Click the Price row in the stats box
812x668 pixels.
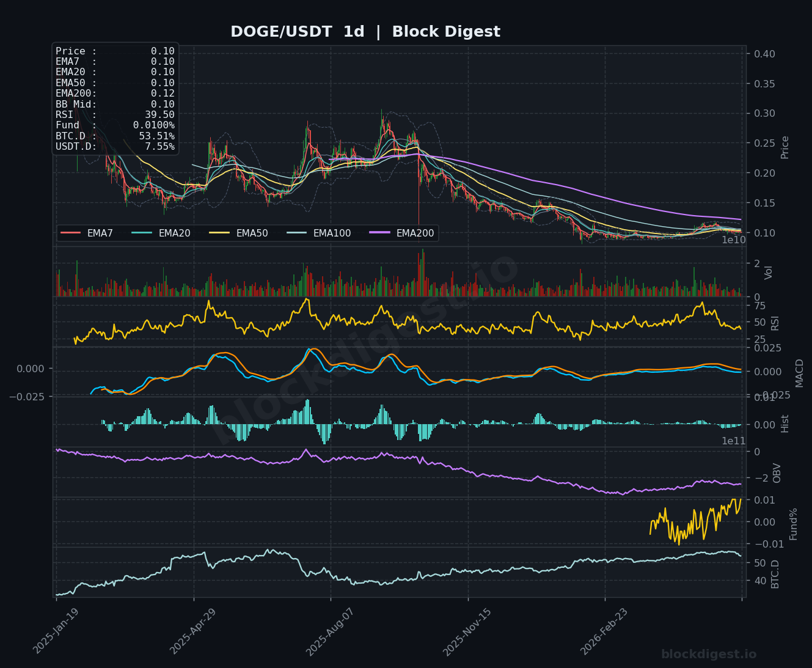pos(115,51)
